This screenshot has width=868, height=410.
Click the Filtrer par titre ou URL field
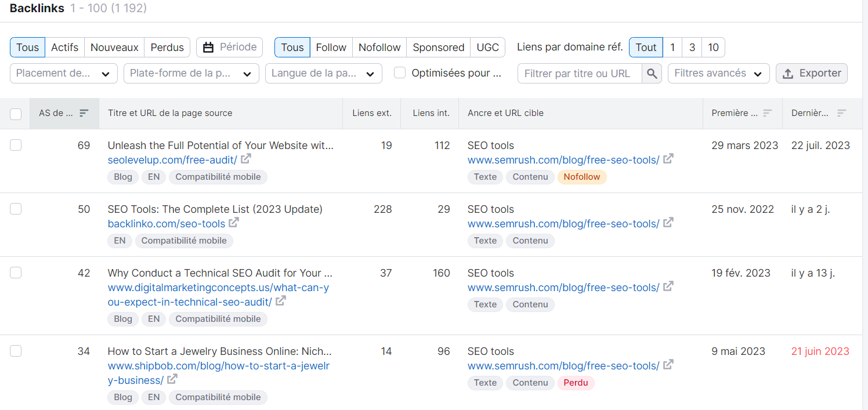(580, 73)
